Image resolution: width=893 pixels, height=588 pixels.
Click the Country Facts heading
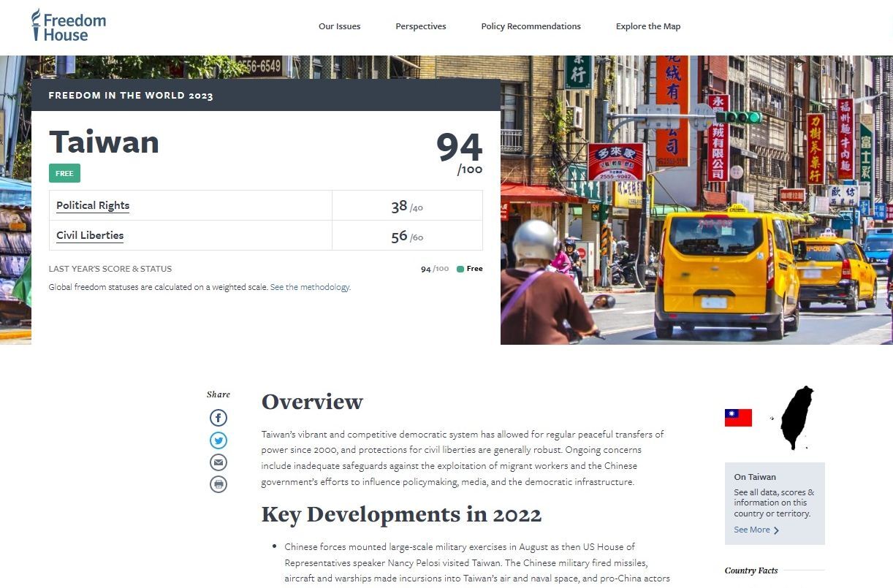point(751,570)
